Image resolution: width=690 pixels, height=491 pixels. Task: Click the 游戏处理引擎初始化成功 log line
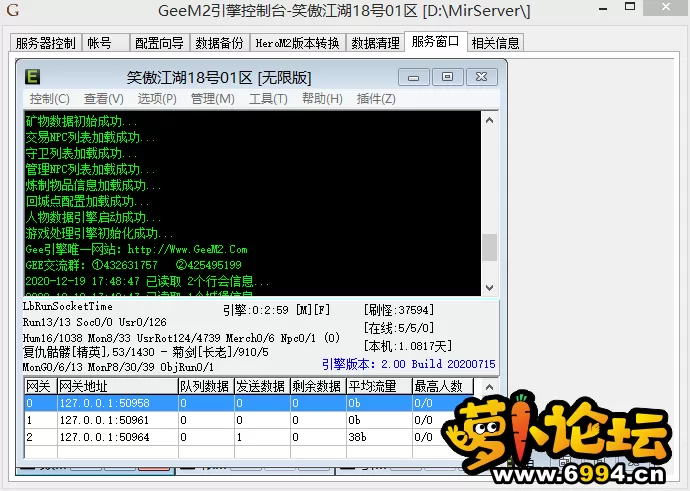tap(99, 233)
